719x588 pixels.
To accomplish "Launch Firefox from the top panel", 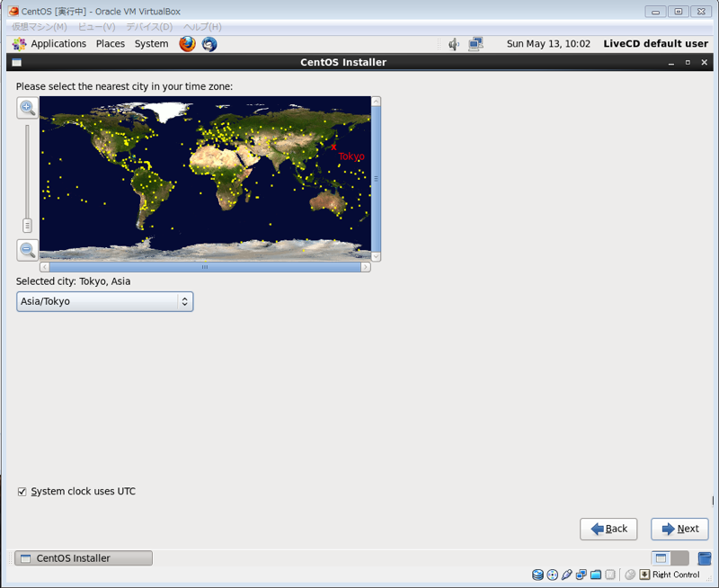I will coord(187,44).
